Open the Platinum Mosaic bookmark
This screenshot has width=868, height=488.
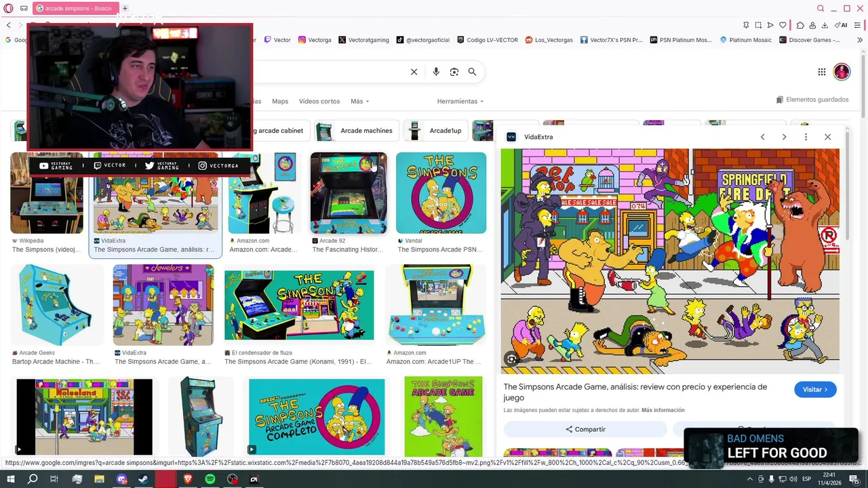745,40
